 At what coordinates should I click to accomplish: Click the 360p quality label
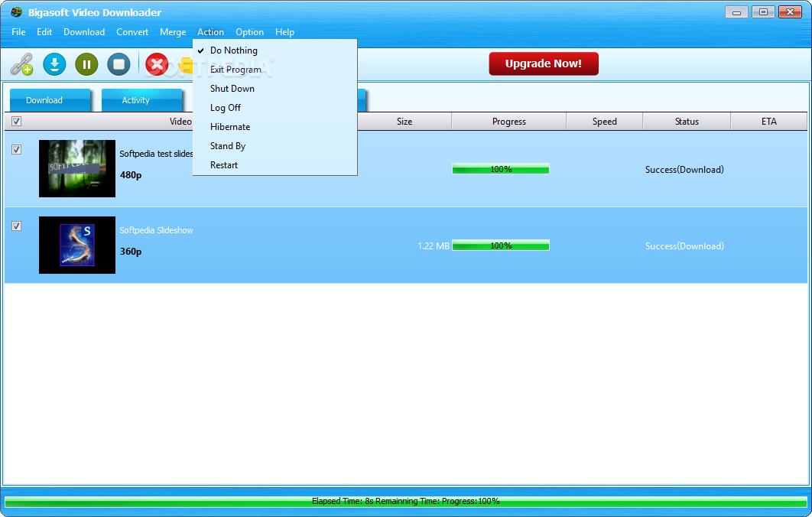pyautogui.click(x=131, y=252)
